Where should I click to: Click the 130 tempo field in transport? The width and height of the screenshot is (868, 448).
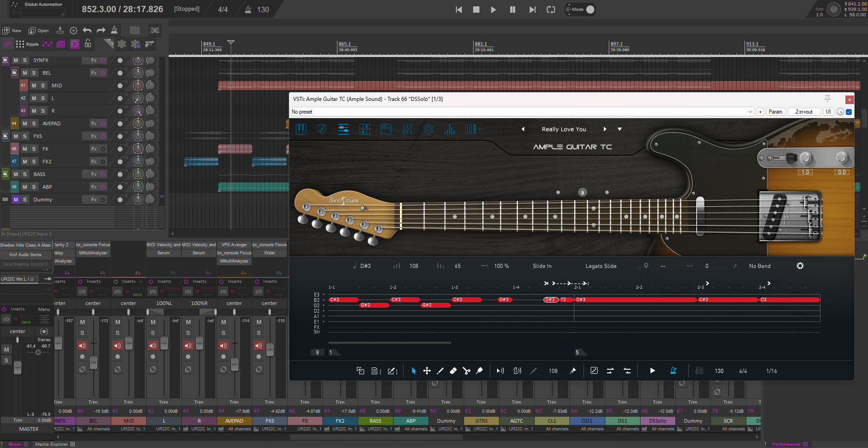263,10
